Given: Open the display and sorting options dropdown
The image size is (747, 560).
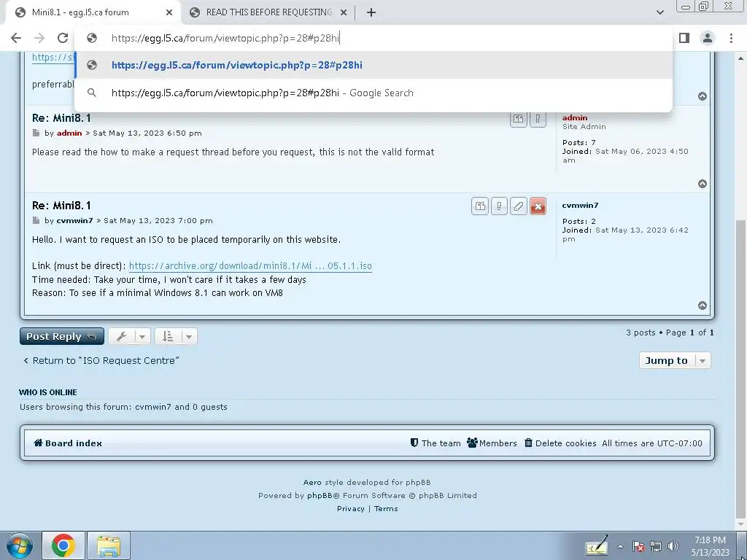Looking at the screenshot, I should pyautogui.click(x=176, y=336).
